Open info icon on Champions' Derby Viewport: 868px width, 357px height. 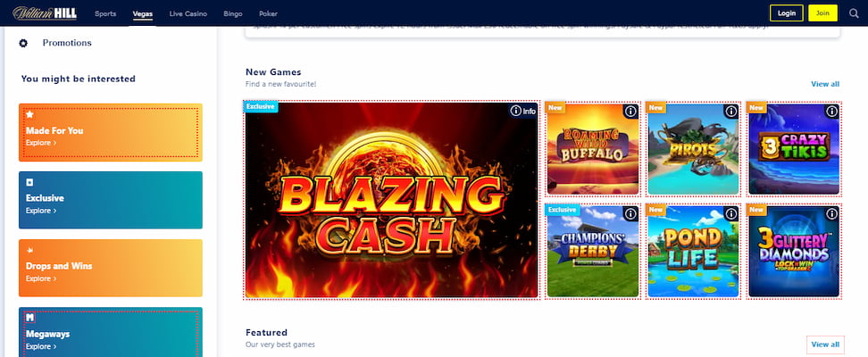[630, 213]
